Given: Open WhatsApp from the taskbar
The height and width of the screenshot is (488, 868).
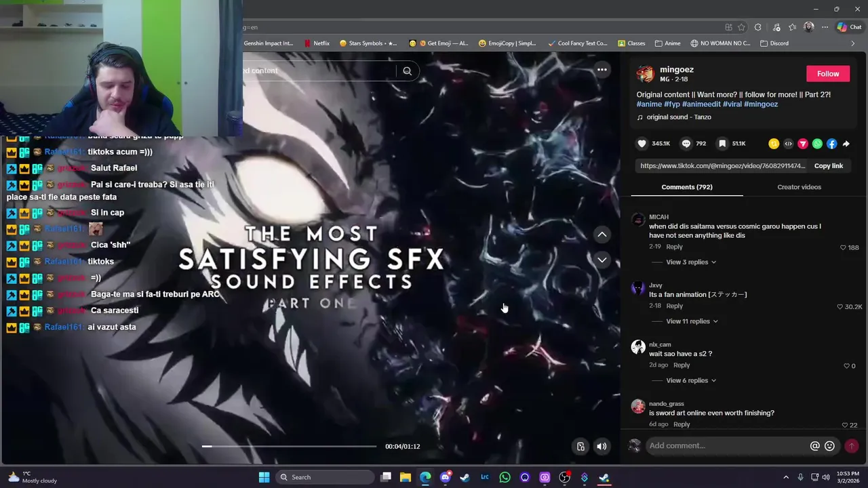Looking at the screenshot, I should 505,477.
